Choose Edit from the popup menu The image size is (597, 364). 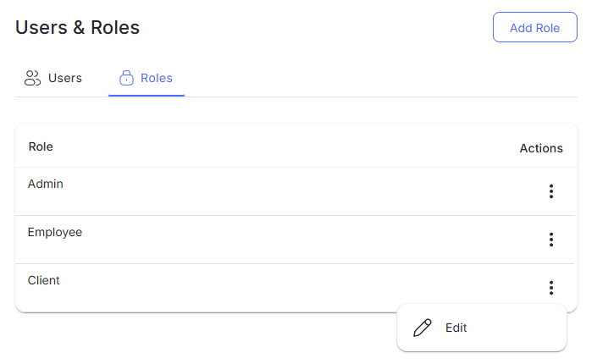coord(482,328)
